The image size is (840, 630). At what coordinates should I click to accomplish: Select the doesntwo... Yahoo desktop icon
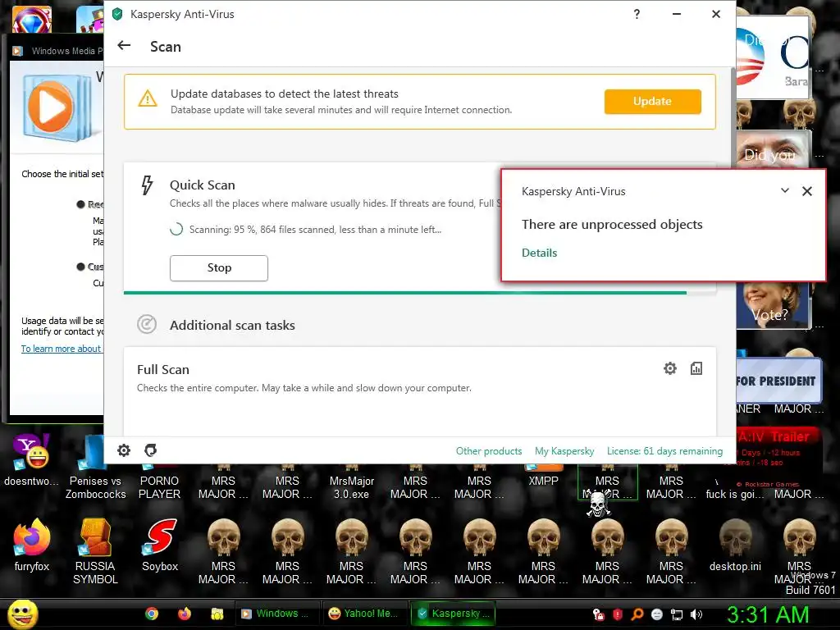click(x=31, y=461)
